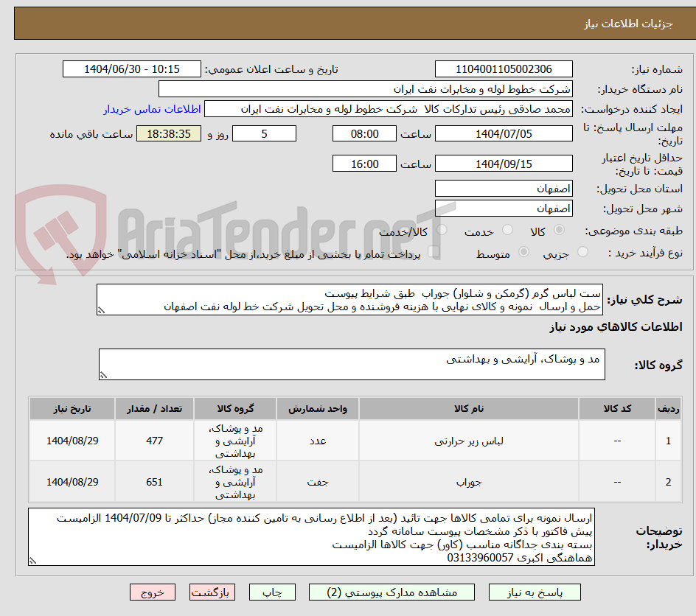Click the بازگشت back button
This screenshot has width=696, height=616.
pos(212,592)
